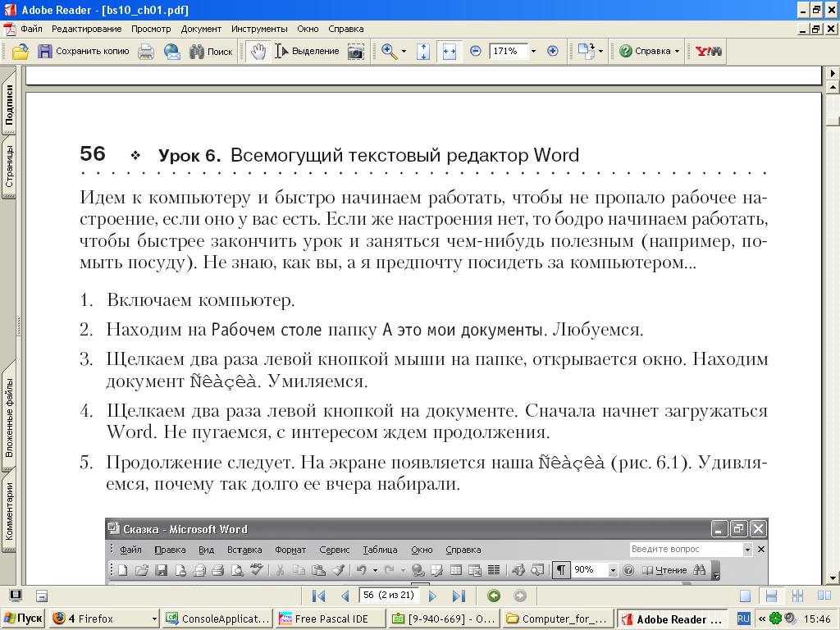This screenshot has height=630, width=840.
Task: Go to the first page
Action: 318,596
